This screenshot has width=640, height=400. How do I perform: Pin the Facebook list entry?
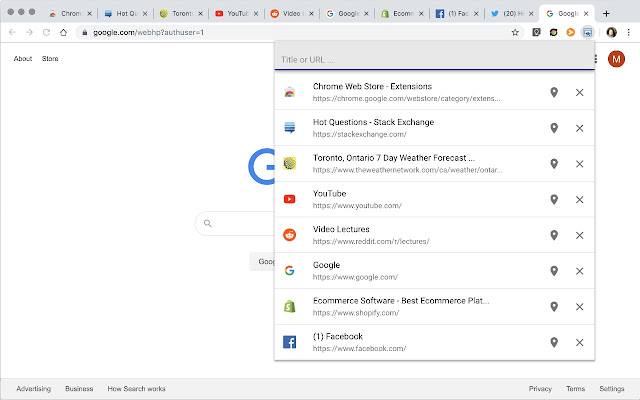coord(554,342)
